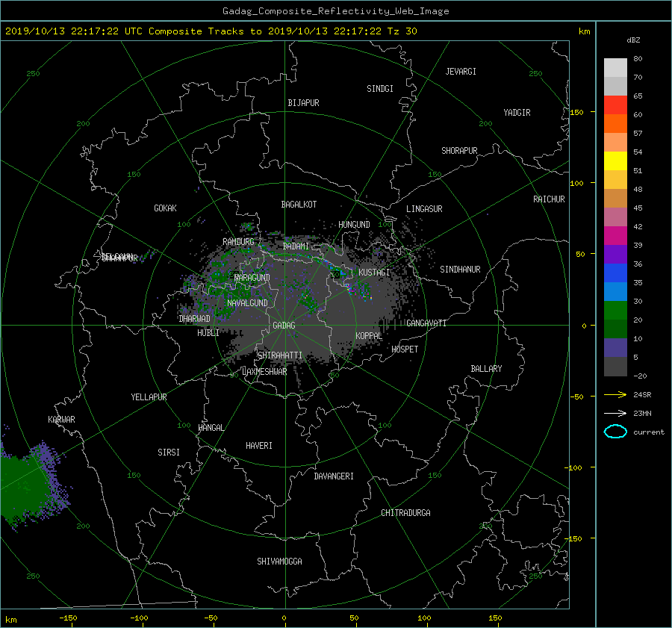Click the KARWAR place name
The height and width of the screenshot is (628, 672).
(61, 420)
